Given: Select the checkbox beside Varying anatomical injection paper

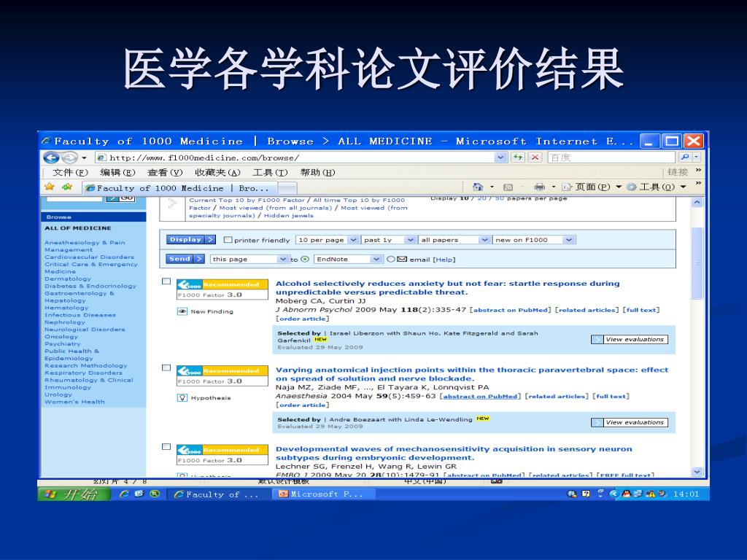Looking at the screenshot, I should point(166,367).
